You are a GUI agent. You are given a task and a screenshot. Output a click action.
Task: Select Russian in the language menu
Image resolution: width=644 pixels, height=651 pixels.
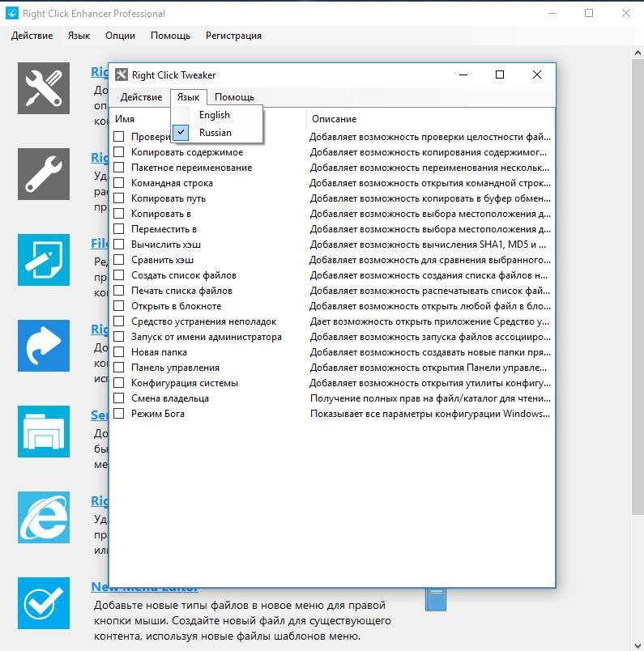pyautogui.click(x=217, y=133)
